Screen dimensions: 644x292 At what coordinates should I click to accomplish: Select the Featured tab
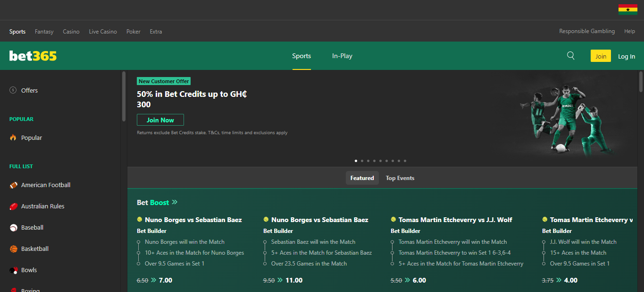[x=362, y=178]
